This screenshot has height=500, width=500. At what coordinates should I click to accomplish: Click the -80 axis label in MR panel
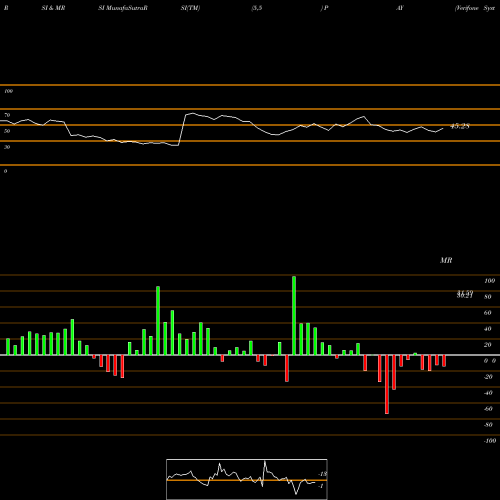(x=488, y=425)
